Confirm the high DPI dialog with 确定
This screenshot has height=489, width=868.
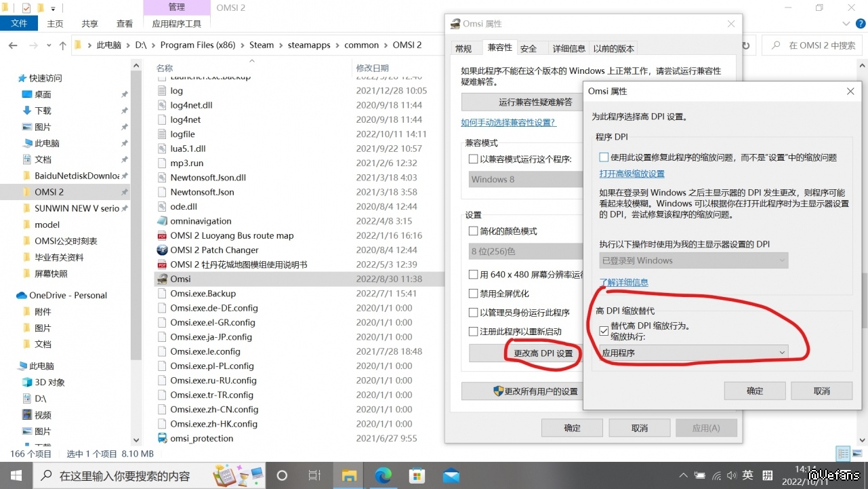(x=755, y=391)
